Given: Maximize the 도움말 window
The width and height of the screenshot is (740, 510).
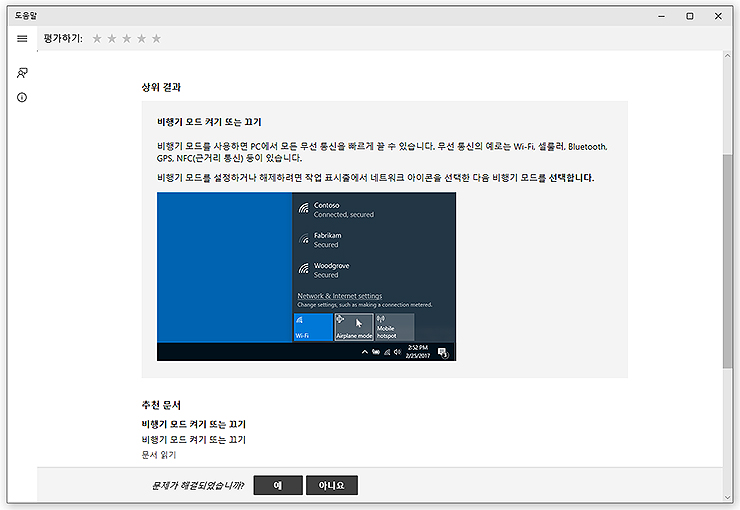Looking at the screenshot, I should click(x=690, y=16).
